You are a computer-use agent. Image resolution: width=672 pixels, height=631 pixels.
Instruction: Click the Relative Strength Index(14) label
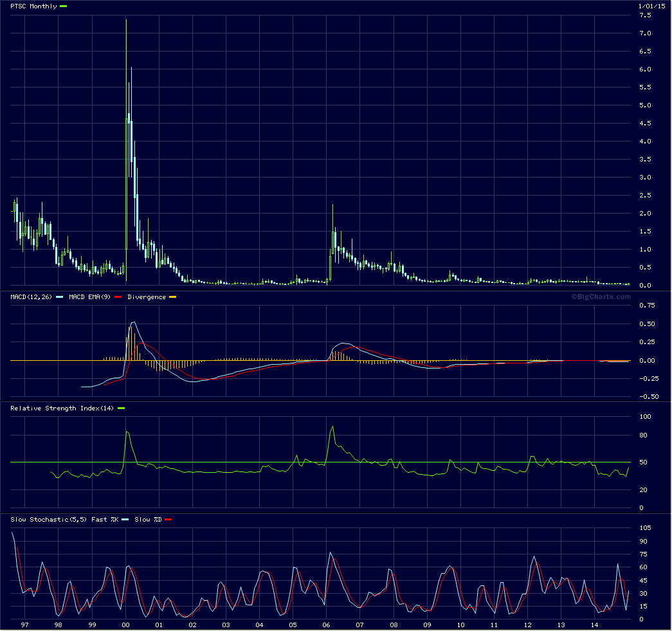click(62, 408)
